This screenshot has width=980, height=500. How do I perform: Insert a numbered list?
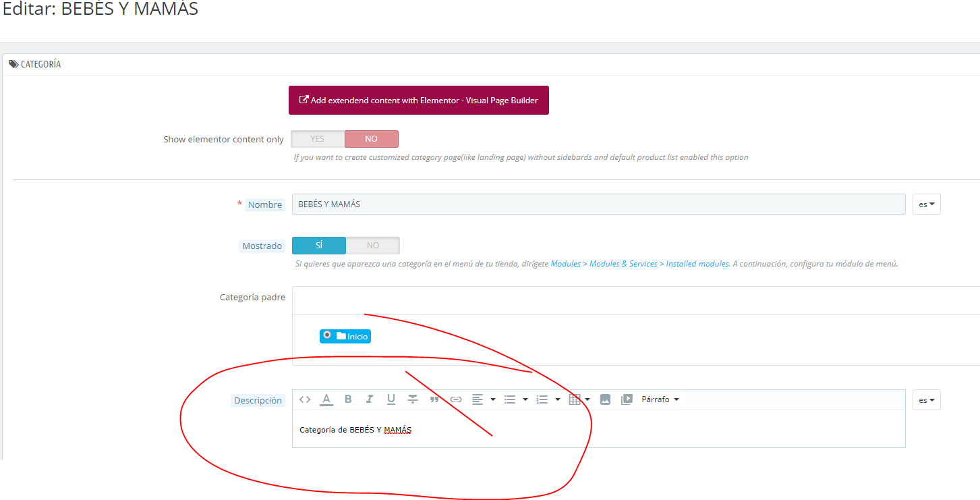click(542, 399)
